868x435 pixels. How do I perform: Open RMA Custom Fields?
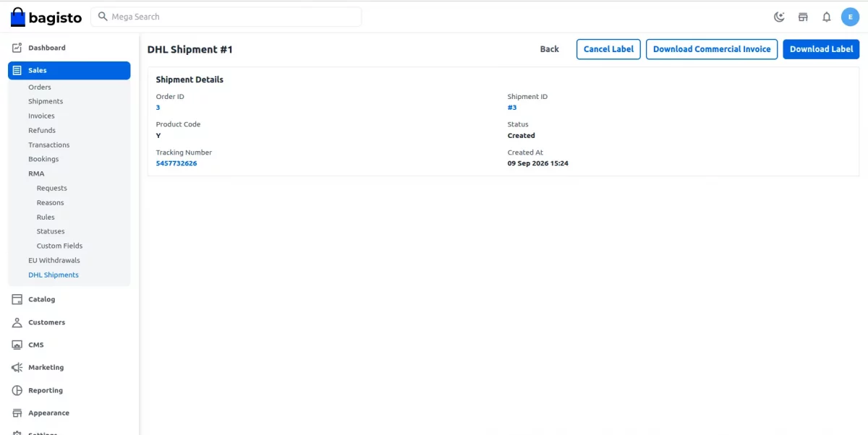[x=60, y=246]
